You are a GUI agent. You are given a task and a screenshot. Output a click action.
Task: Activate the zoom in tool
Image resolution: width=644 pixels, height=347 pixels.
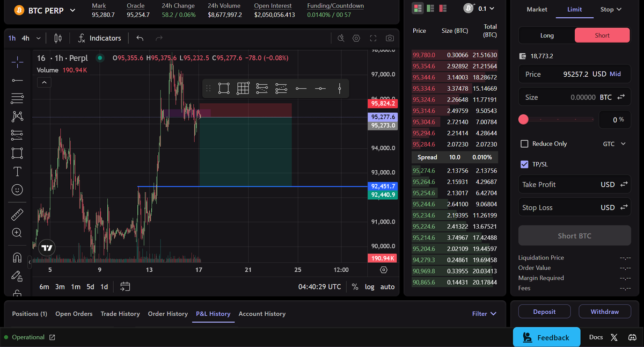17,233
